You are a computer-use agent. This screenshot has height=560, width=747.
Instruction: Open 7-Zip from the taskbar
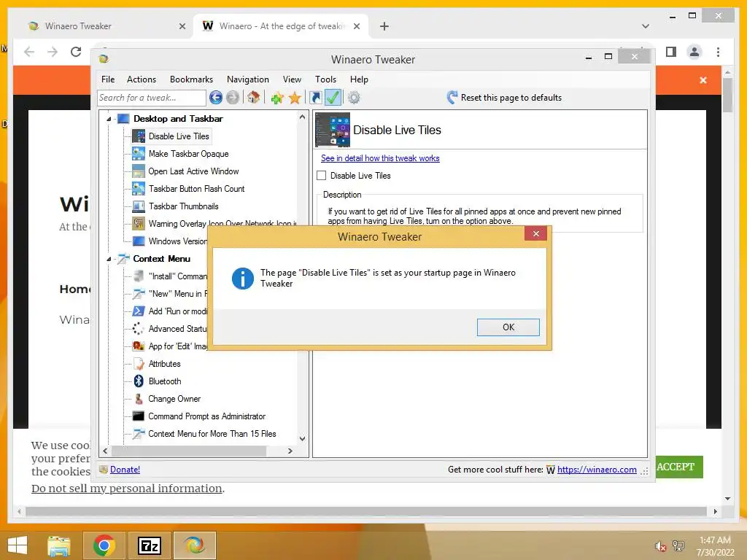[149, 545]
